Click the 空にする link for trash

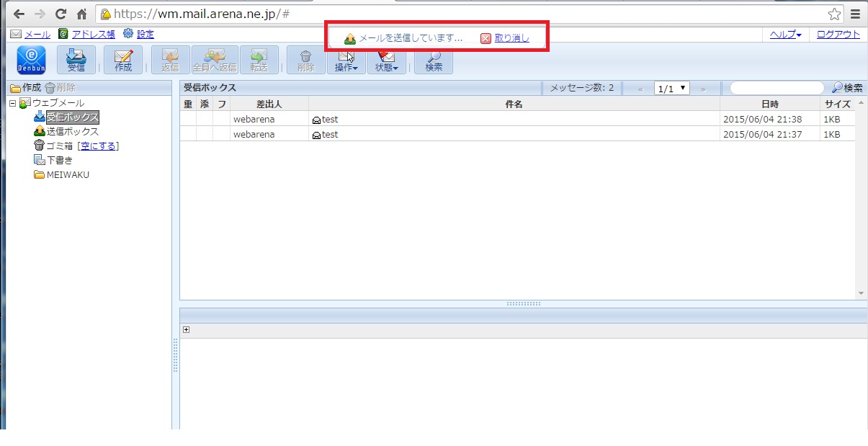99,146
